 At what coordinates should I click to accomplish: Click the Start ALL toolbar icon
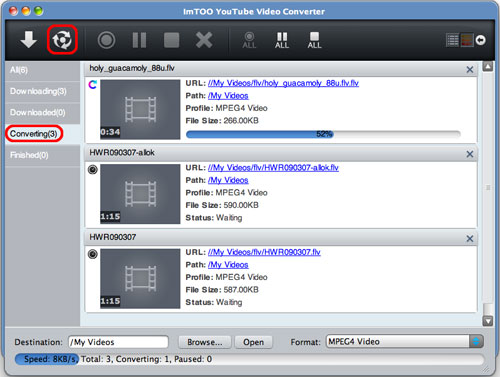coord(249,40)
